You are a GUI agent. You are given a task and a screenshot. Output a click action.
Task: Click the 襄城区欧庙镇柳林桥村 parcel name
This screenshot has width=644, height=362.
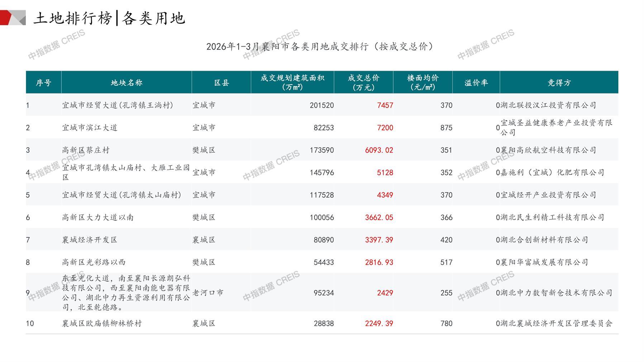click(102, 323)
